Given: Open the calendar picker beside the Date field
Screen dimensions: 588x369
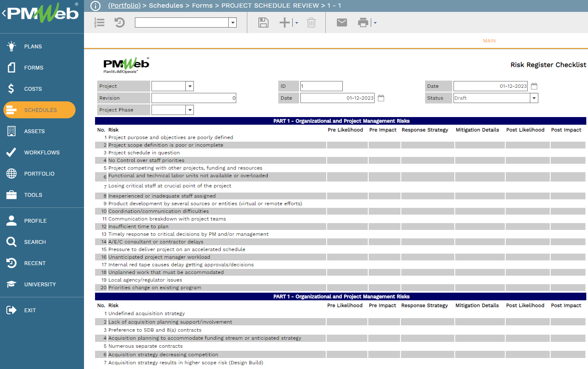Looking at the screenshot, I should point(534,86).
